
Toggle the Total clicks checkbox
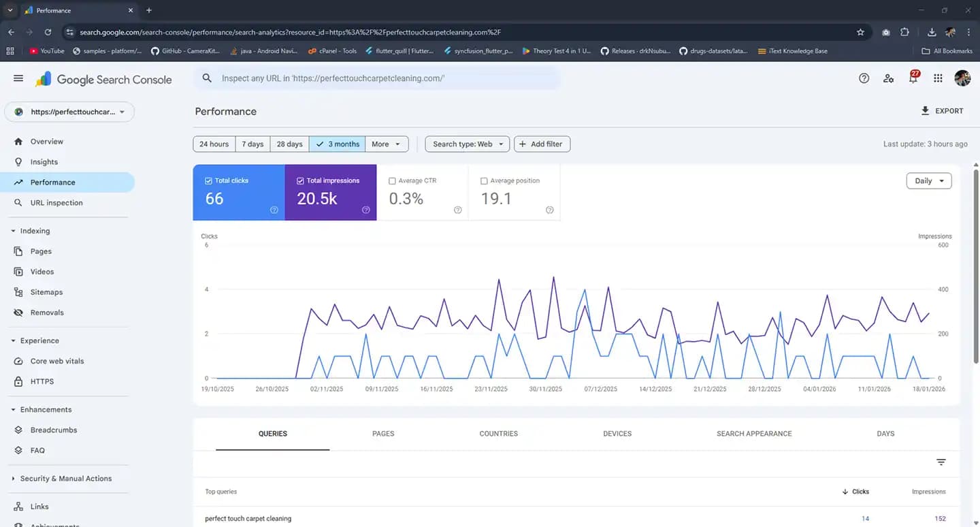pos(209,181)
